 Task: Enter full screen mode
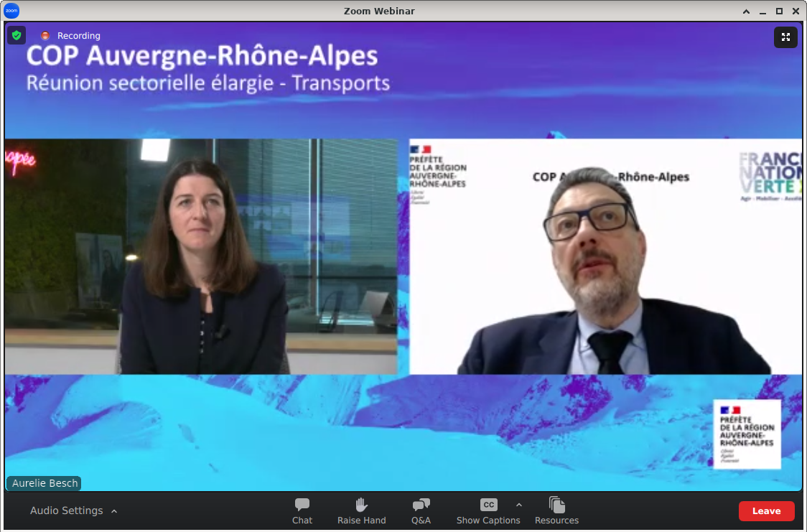click(x=785, y=37)
